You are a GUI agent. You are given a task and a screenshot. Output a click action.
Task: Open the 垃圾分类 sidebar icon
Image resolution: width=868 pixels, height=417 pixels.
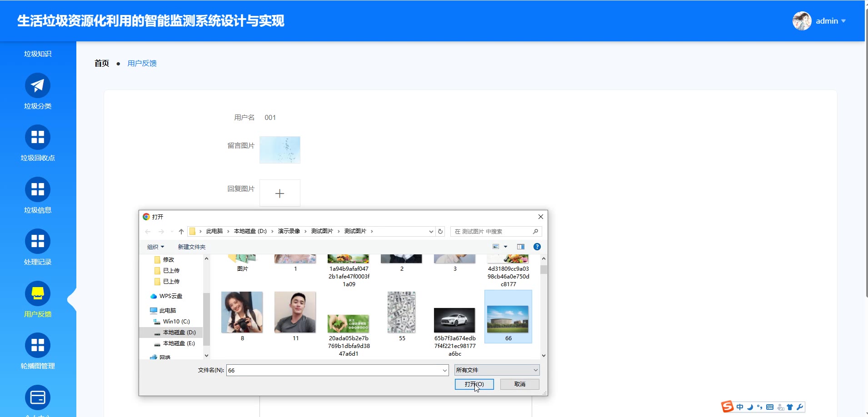37,85
